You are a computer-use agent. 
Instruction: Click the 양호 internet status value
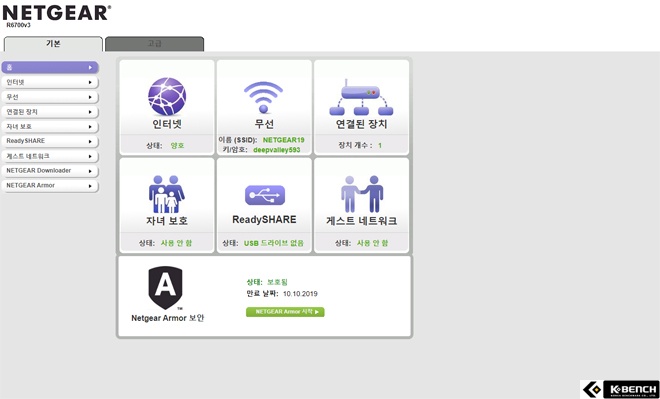point(177,146)
